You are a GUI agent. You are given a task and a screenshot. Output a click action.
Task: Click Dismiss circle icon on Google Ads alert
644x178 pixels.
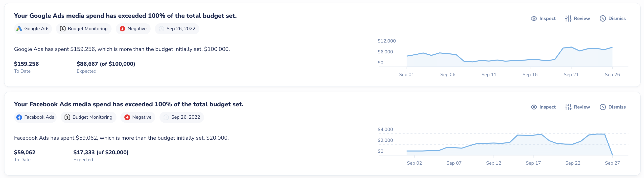pos(602,19)
